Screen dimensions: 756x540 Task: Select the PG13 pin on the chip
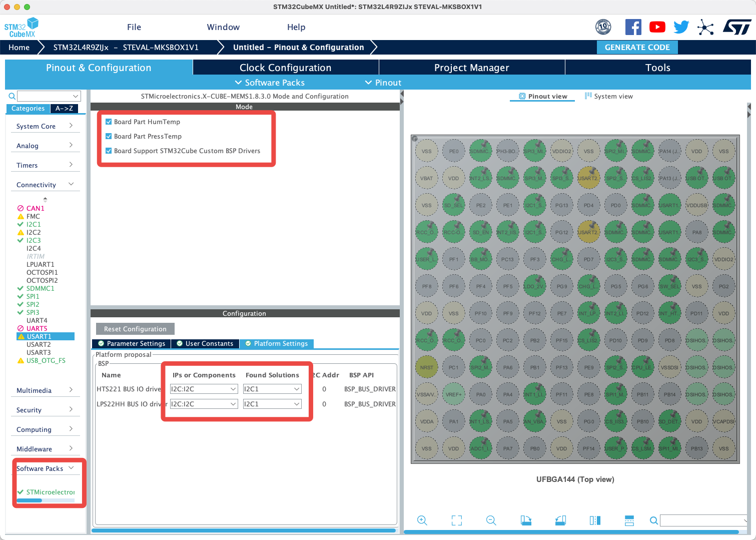tap(562, 205)
